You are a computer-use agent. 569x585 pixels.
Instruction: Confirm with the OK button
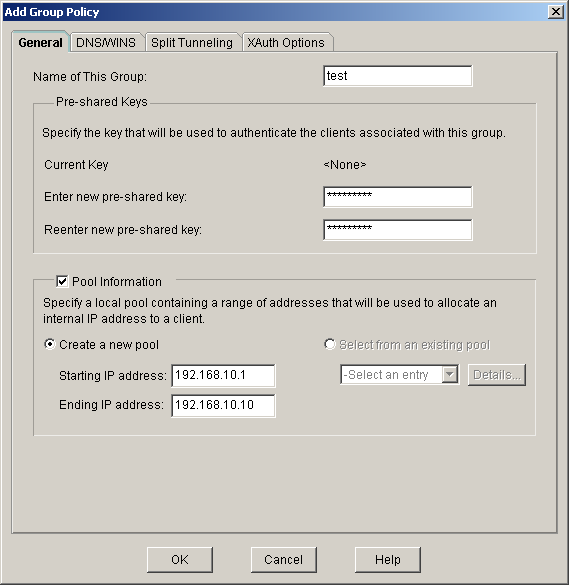tap(180, 560)
